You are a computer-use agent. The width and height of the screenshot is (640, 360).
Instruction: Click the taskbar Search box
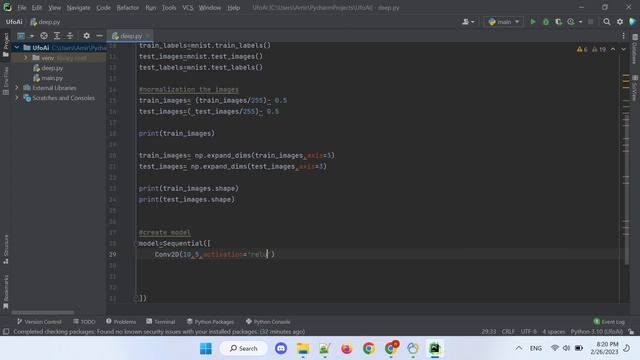tap(243, 348)
